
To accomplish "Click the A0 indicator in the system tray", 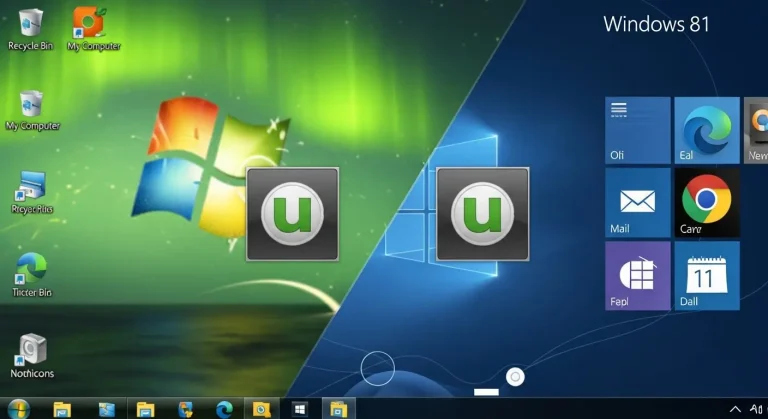I will (756, 409).
